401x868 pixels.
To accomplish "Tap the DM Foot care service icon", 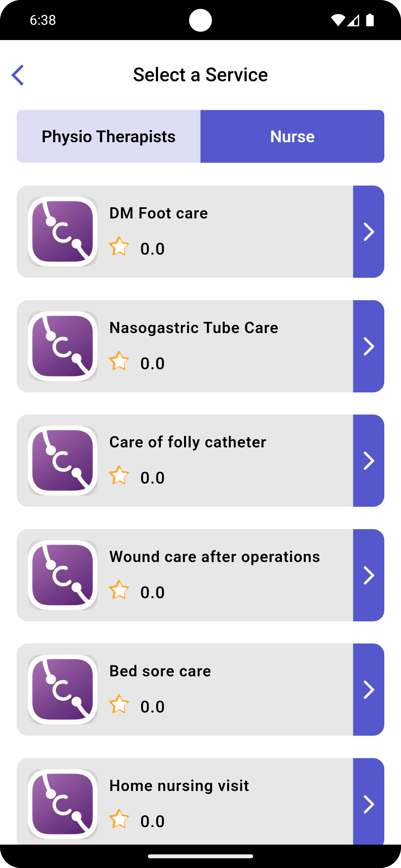I will point(63,231).
